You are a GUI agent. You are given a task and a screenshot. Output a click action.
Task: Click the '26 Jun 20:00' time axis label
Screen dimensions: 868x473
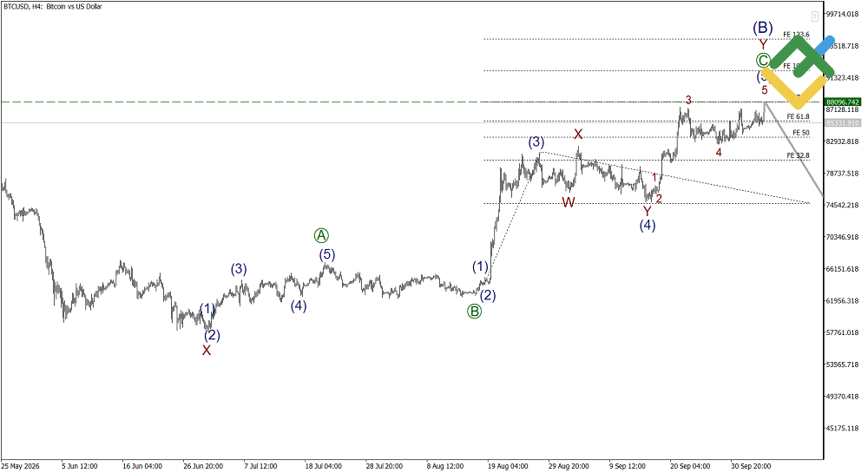[203, 466]
